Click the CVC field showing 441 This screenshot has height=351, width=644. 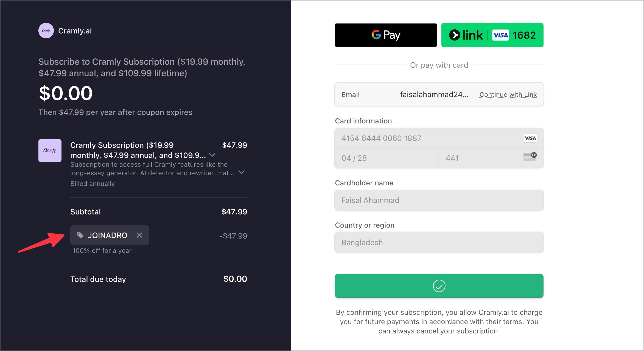[480, 158]
